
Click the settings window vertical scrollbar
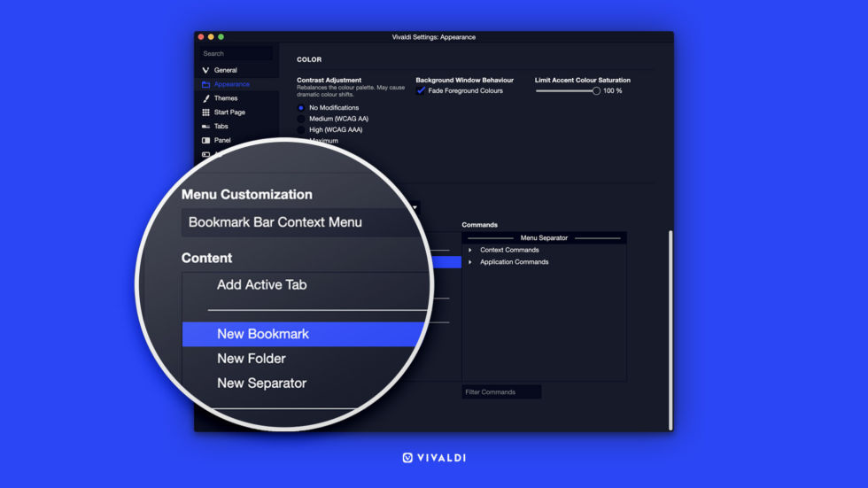click(x=670, y=330)
